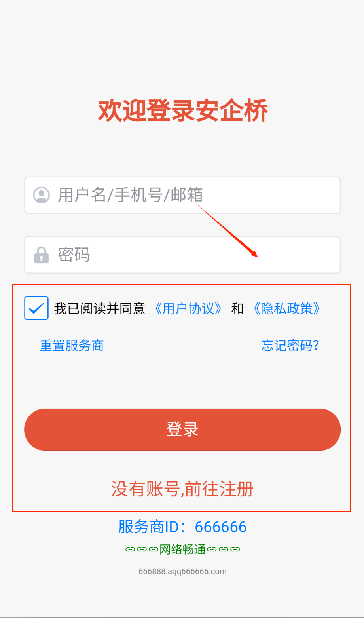364x618 pixels.
Task: Click the 我已阅读并同意 label text
Action: point(99,308)
